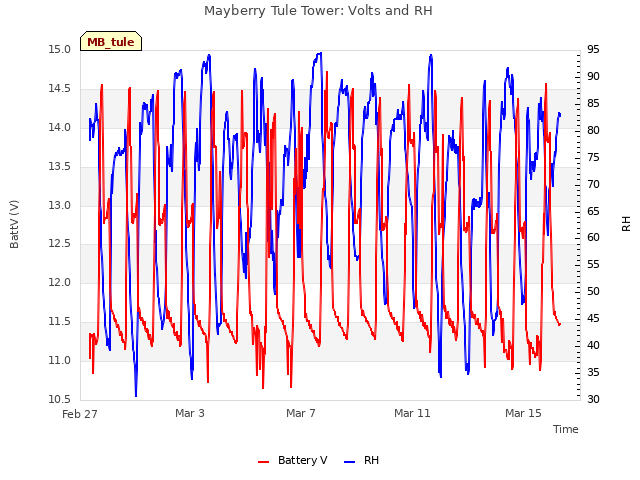The image size is (640, 480).
Task: Click the 90 RH axis label
Action: pos(593,76)
